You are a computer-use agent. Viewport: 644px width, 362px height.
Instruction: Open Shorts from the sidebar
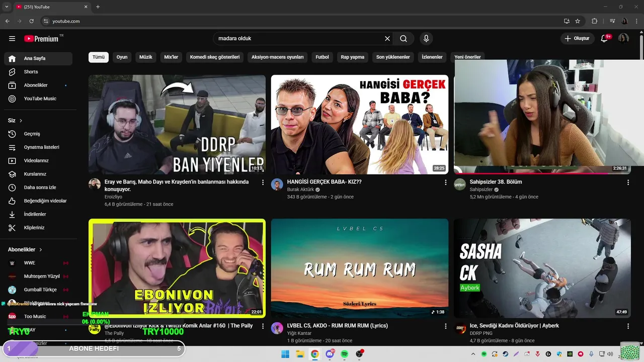pos(38,72)
